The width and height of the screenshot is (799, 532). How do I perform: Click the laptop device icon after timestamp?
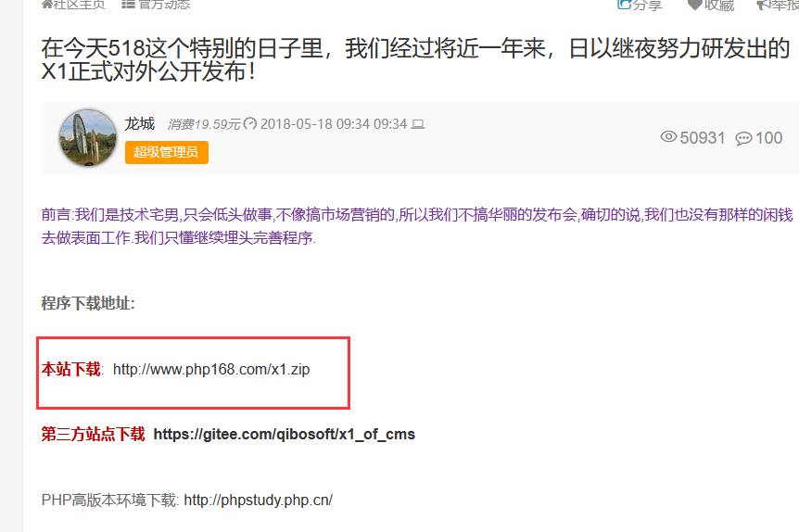click(418, 124)
